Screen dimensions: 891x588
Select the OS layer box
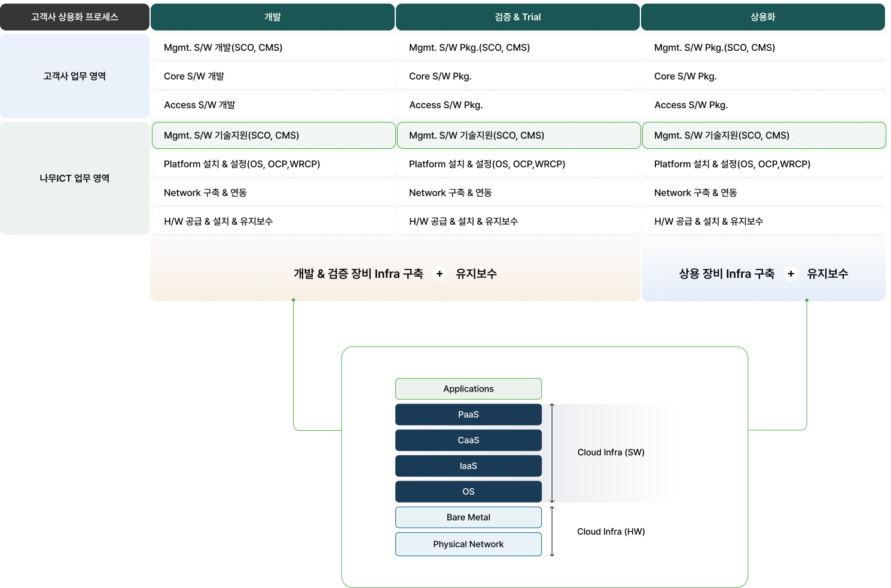point(468,492)
